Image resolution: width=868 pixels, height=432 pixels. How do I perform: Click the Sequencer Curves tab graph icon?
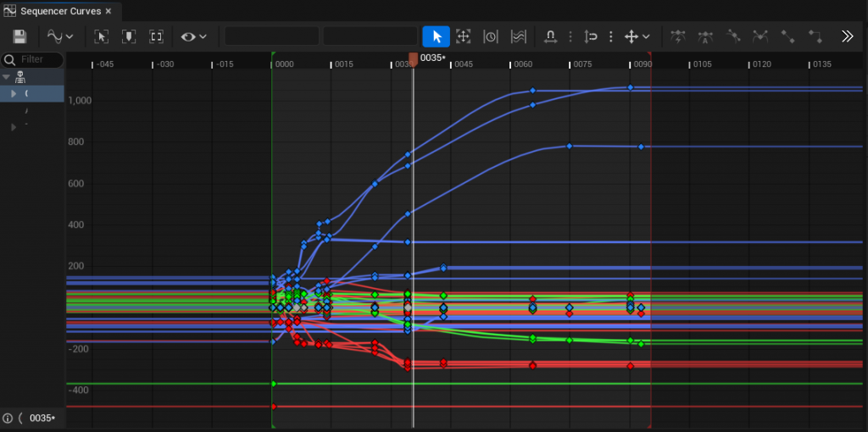(9, 11)
